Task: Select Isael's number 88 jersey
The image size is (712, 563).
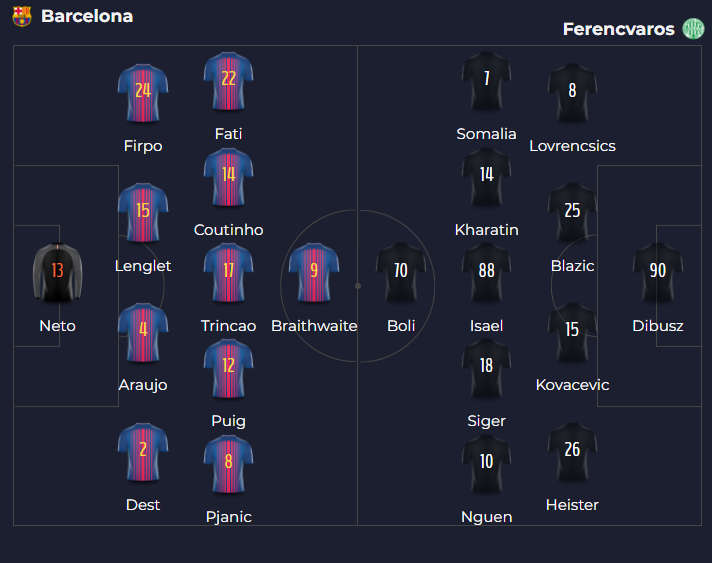Action: [x=486, y=272]
